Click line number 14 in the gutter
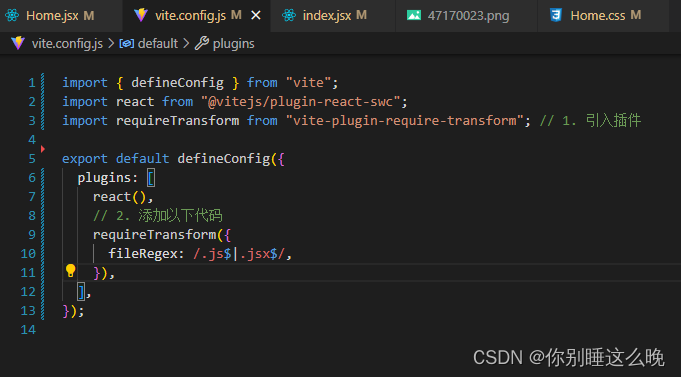Viewport: 681px width, 377px height. [28, 330]
